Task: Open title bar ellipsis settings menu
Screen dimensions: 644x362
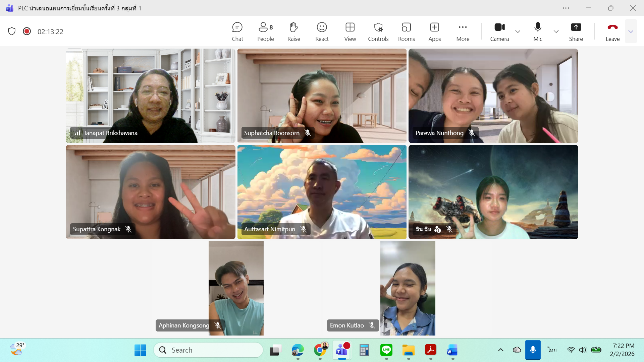Action: 566,8
